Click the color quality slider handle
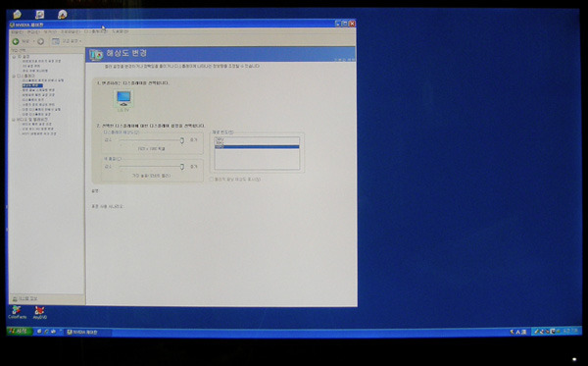The width and height of the screenshot is (588, 366). [x=182, y=167]
